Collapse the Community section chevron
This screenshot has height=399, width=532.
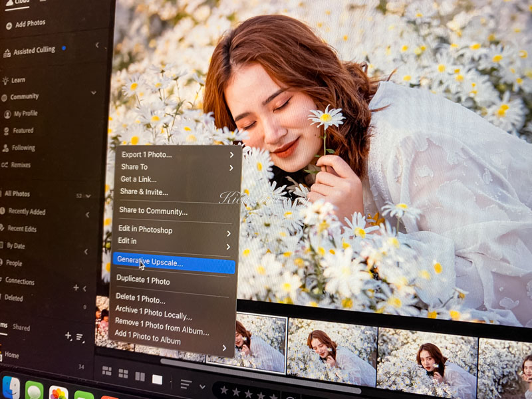tap(94, 92)
